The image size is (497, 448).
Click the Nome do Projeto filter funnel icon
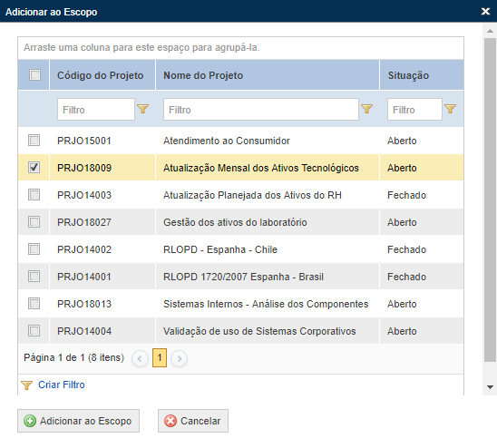[366, 109]
